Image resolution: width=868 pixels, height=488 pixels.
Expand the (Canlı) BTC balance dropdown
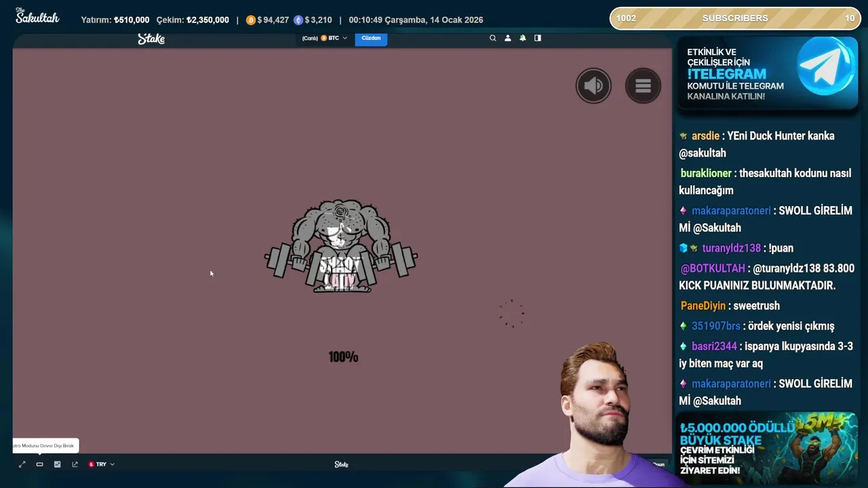(325, 38)
